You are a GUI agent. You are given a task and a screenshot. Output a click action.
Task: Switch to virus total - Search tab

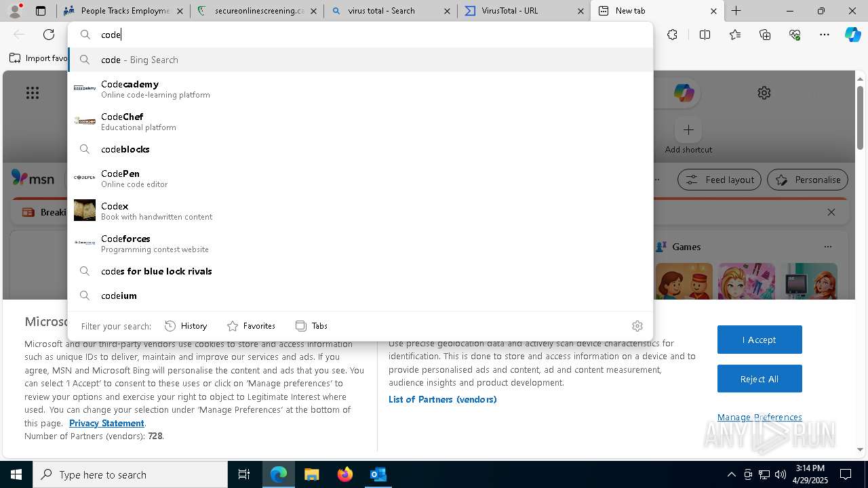(x=391, y=11)
